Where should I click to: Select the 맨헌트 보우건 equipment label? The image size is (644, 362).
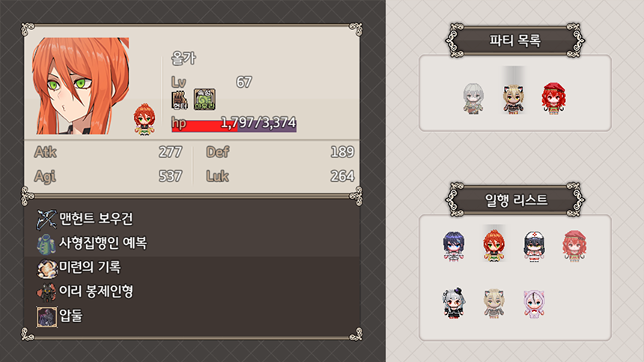(x=96, y=219)
